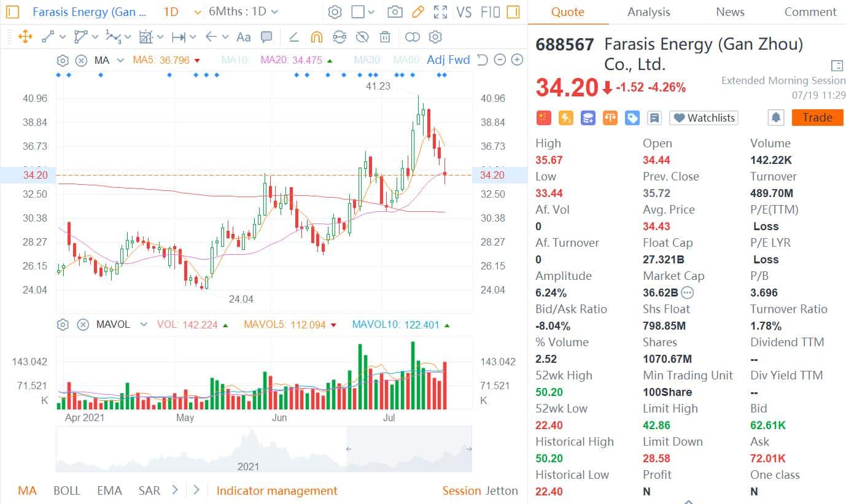Open the MA indicator type dropdown
This screenshot has height=504, width=846.
(120, 60)
